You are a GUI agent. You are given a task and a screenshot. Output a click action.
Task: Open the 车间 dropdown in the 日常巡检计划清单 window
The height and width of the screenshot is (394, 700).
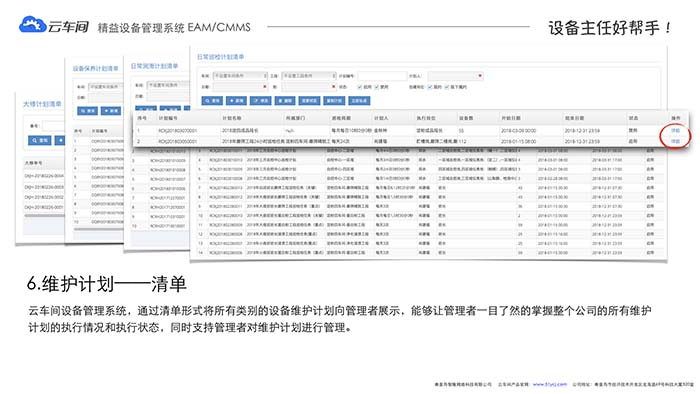pos(240,76)
